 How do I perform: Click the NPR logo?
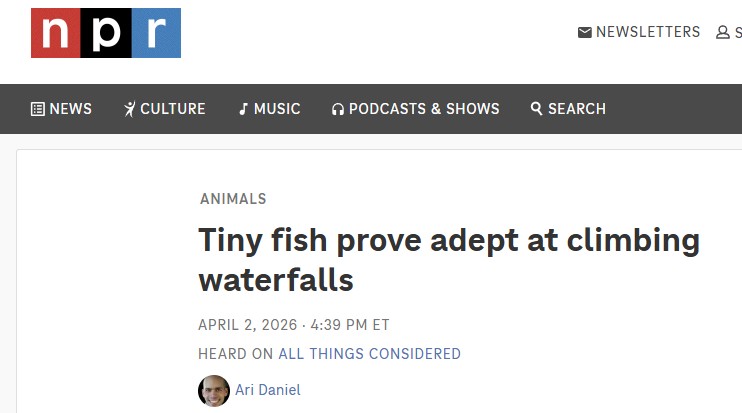pos(106,33)
